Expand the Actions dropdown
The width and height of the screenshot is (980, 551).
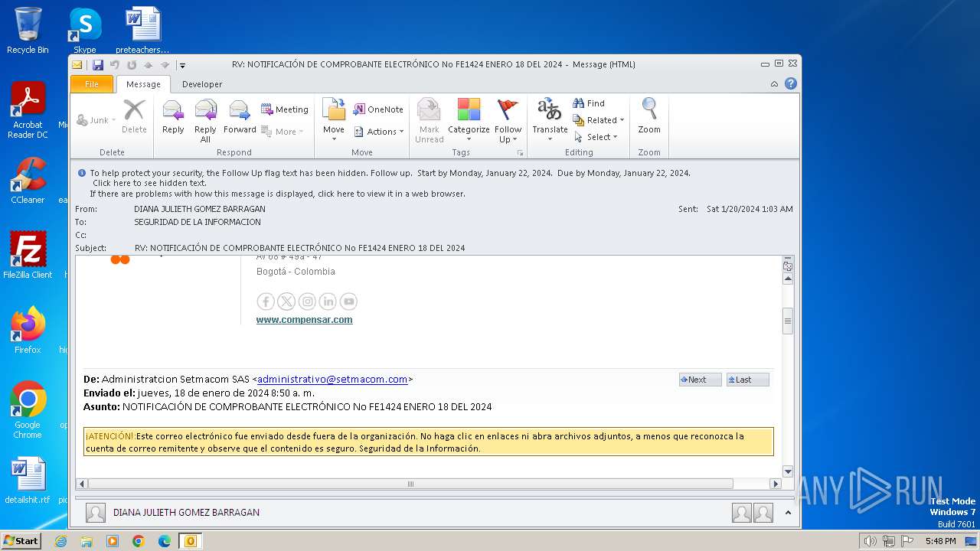tap(378, 132)
